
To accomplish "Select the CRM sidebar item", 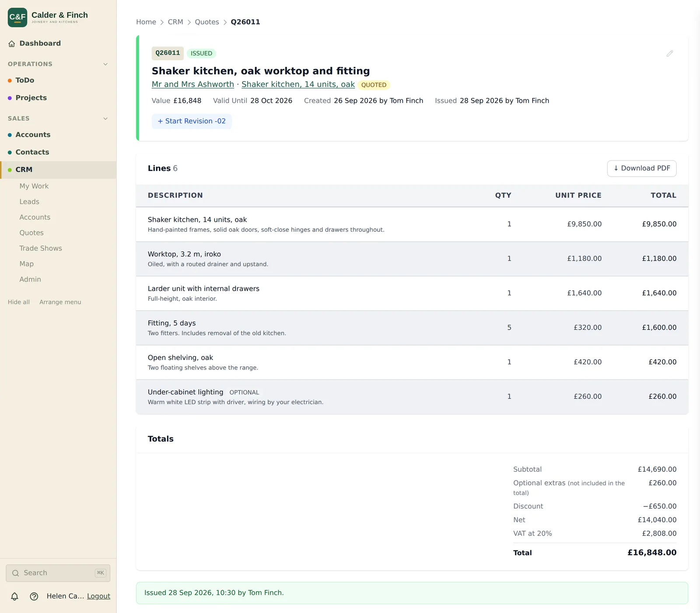I will click(x=58, y=170).
